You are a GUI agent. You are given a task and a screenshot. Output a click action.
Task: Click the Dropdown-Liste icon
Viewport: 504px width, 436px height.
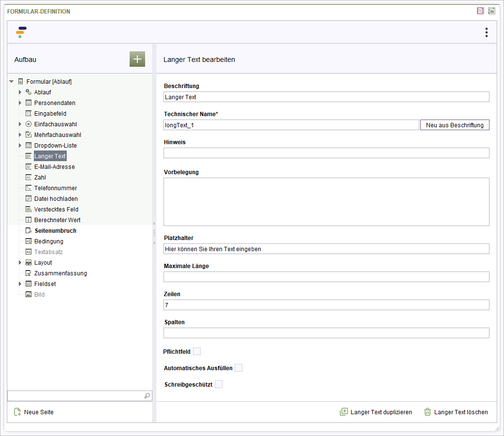point(29,145)
